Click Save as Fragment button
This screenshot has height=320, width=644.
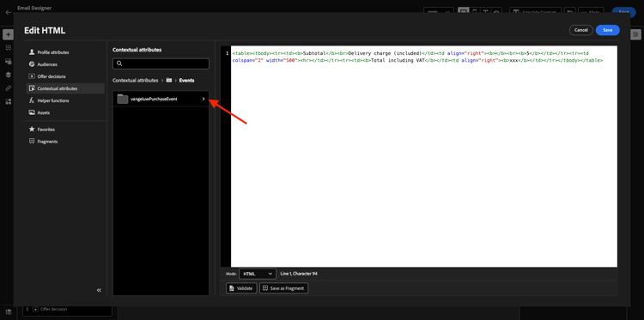pyautogui.click(x=284, y=288)
